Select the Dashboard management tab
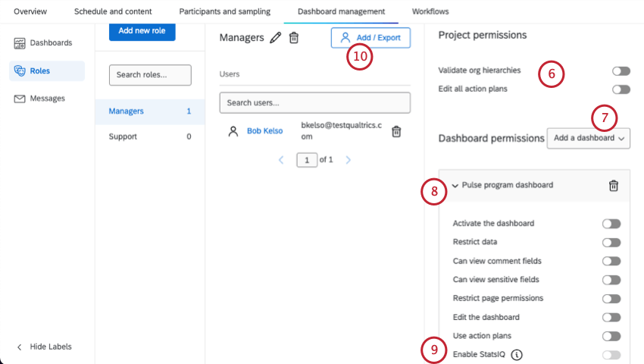Image resolution: width=644 pixels, height=364 pixels. pyautogui.click(x=341, y=11)
